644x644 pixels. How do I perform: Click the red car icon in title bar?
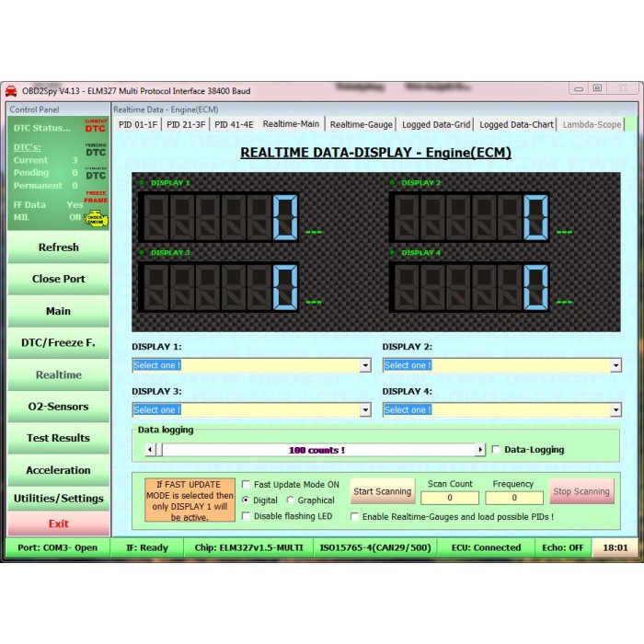[11, 91]
